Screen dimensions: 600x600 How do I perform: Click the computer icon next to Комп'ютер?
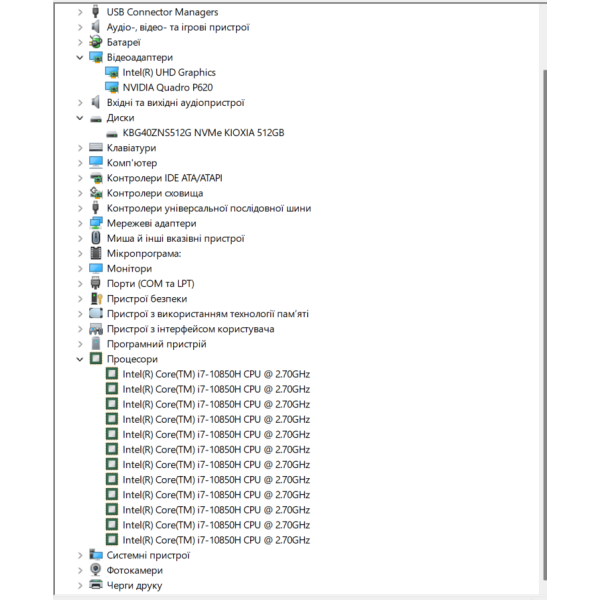pyautogui.click(x=96, y=163)
